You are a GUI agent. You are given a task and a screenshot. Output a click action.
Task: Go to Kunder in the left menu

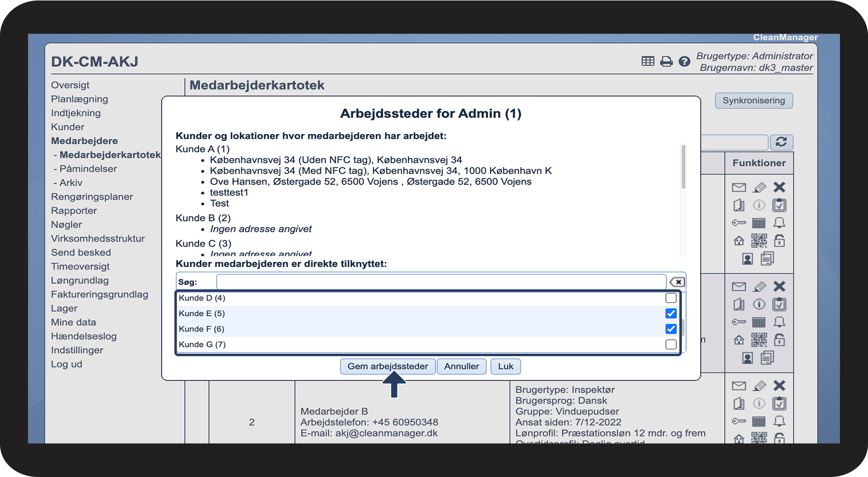pyautogui.click(x=68, y=127)
